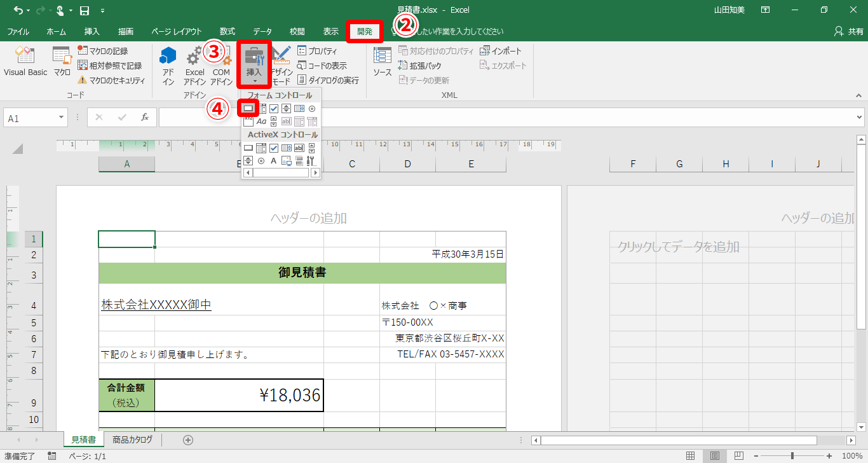The image size is (868, 463).
Task: Open the touch/mouse mode dropdown arrow
Action: pyautogui.click(x=71, y=11)
